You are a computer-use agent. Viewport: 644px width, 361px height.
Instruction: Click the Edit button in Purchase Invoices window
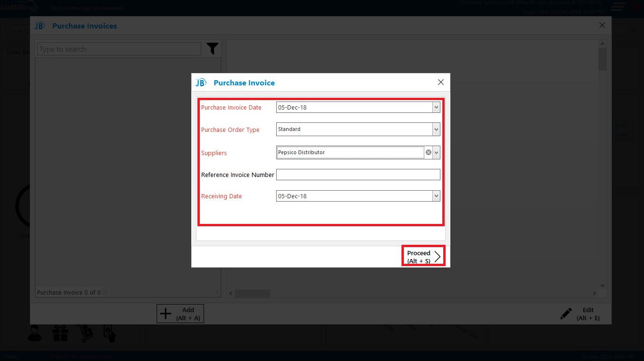tap(580, 314)
